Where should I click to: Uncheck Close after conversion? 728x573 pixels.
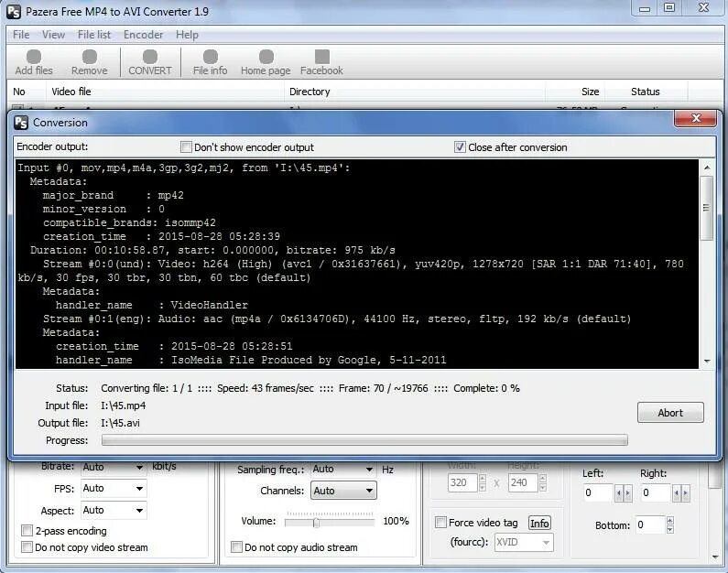[x=460, y=147]
